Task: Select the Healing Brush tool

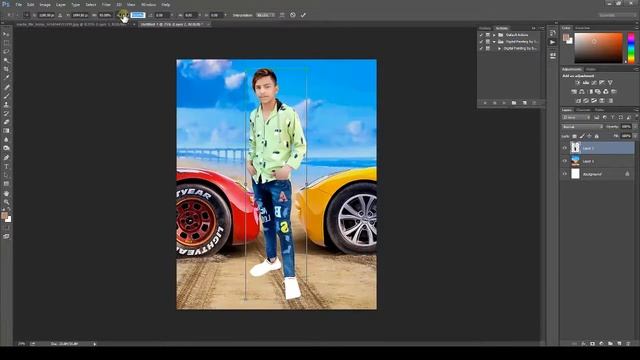Action: 6,87
